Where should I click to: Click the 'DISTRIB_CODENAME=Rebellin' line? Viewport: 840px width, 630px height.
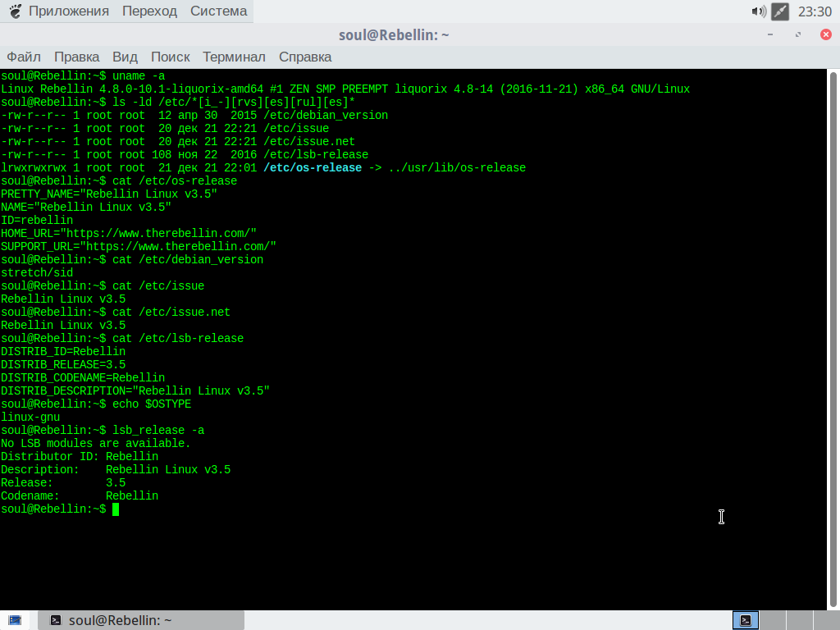pos(83,377)
